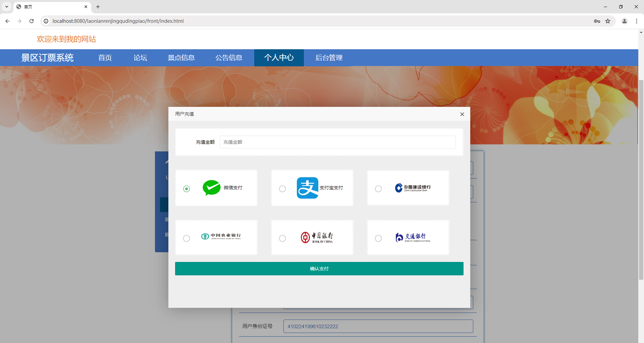Screen dimensions: 644x343
Task: Open the browser profile icon
Action: pos(625,21)
